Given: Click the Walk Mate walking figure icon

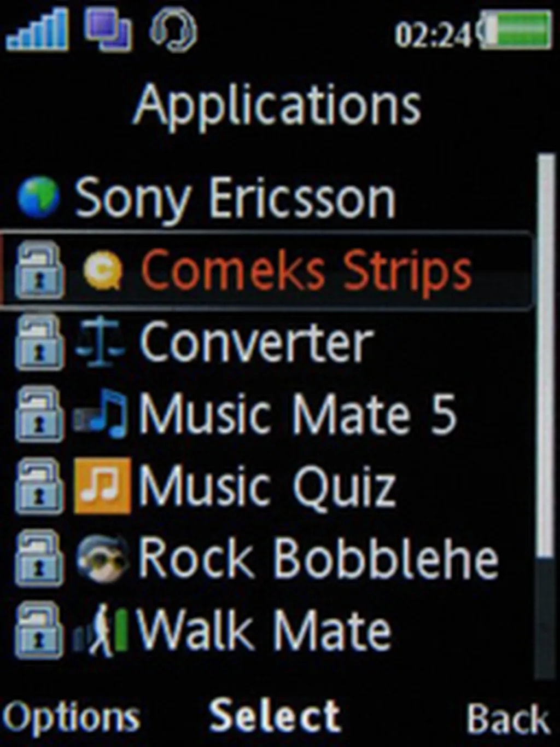Looking at the screenshot, I should [102, 630].
